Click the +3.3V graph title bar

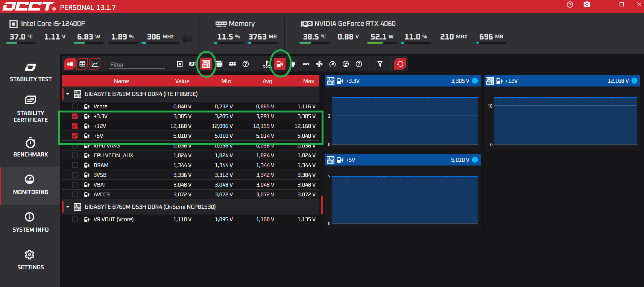coord(403,81)
